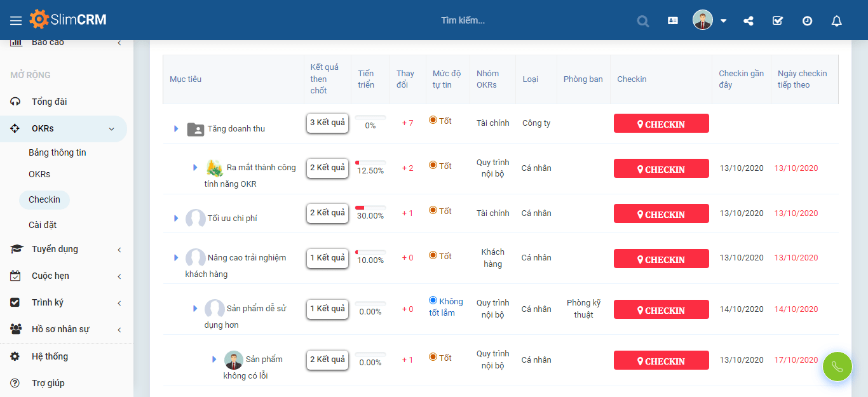Toggle the hamburger menu icon top left
Screen dimensions: 868x397
(x=16, y=20)
